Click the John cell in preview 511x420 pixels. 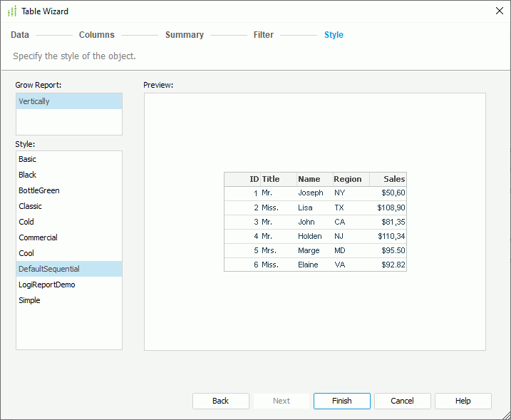pos(306,222)
